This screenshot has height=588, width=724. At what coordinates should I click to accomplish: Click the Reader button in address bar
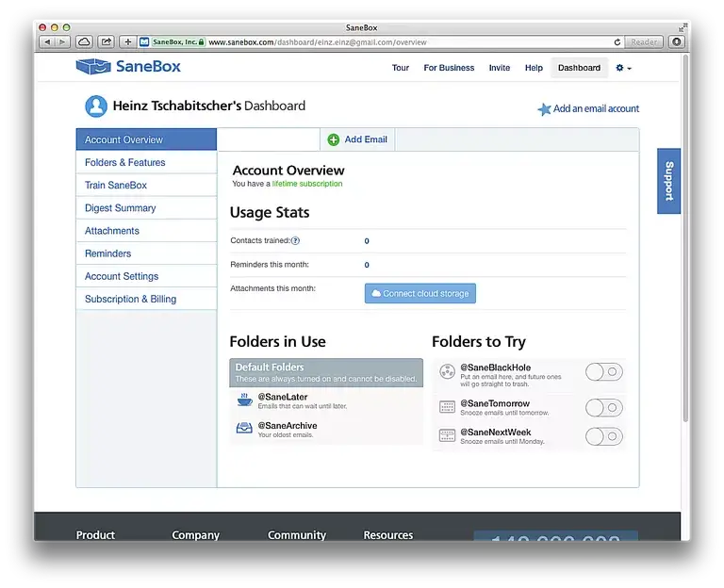pyautogui.click(x=644, y=42)
